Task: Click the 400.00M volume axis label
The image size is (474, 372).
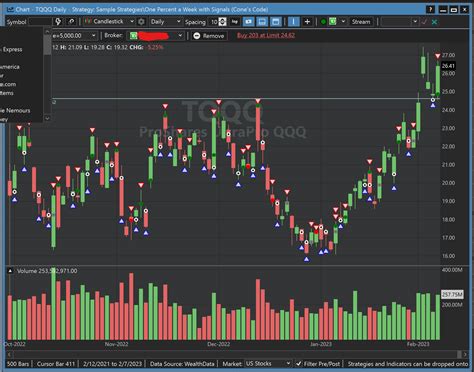Action: pos(452,270)
